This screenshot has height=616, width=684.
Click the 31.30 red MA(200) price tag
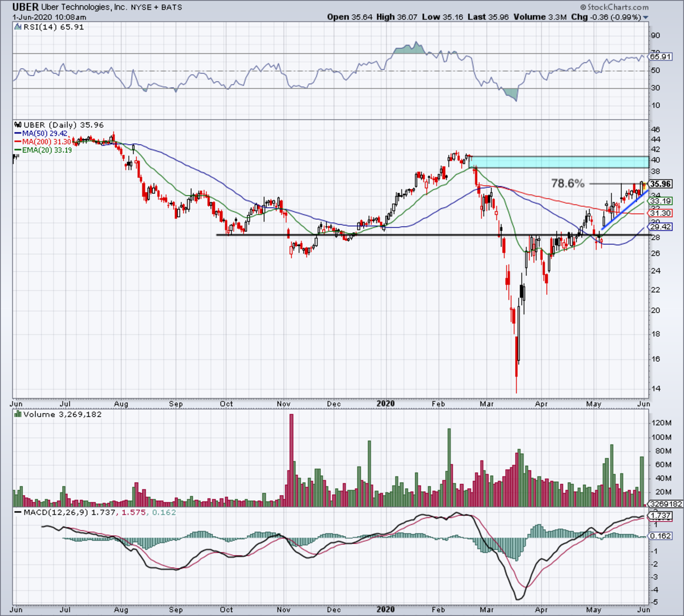coord(661,213)
